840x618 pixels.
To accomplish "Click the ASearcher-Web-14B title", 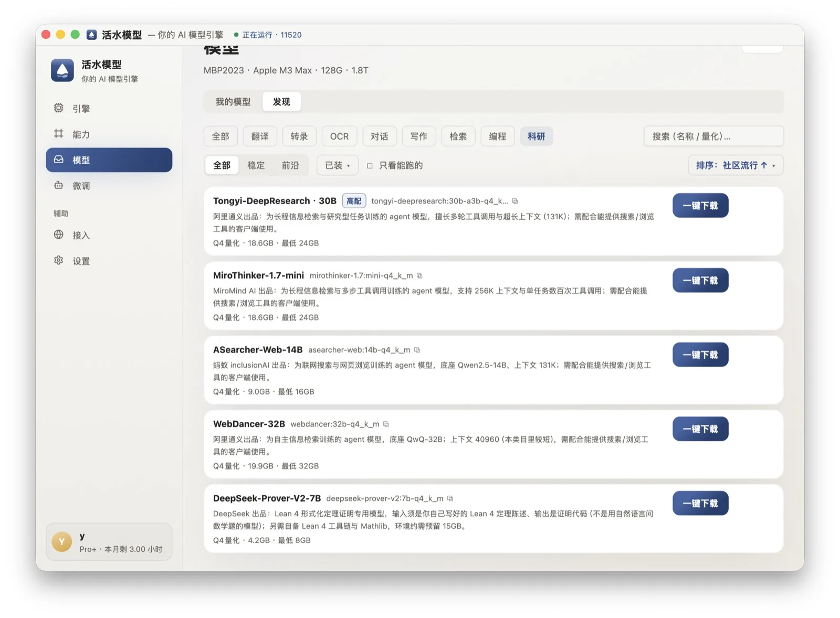I will [258, 350].
